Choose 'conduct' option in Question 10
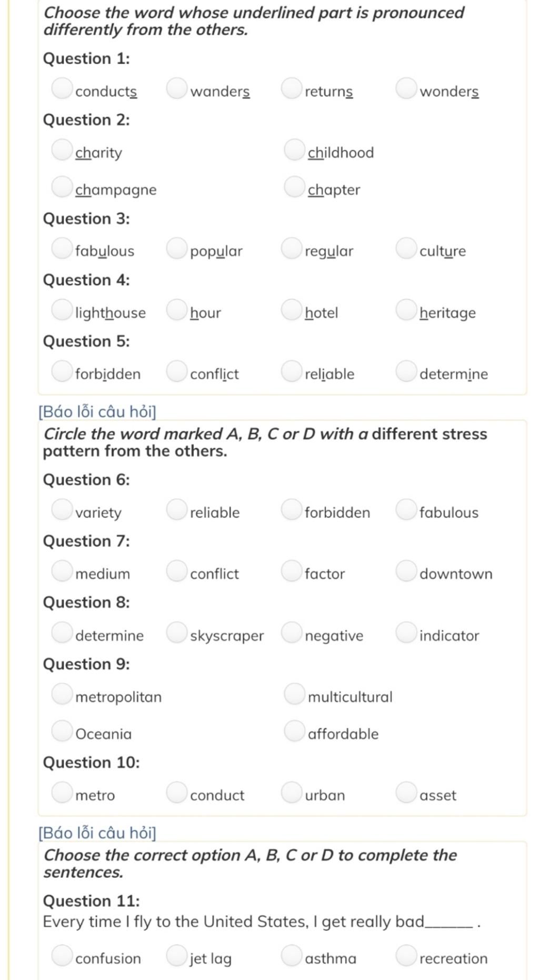Image resolution: width=539 pixels, height=980 pixels. pyautogui.click(x=177, y=793)
